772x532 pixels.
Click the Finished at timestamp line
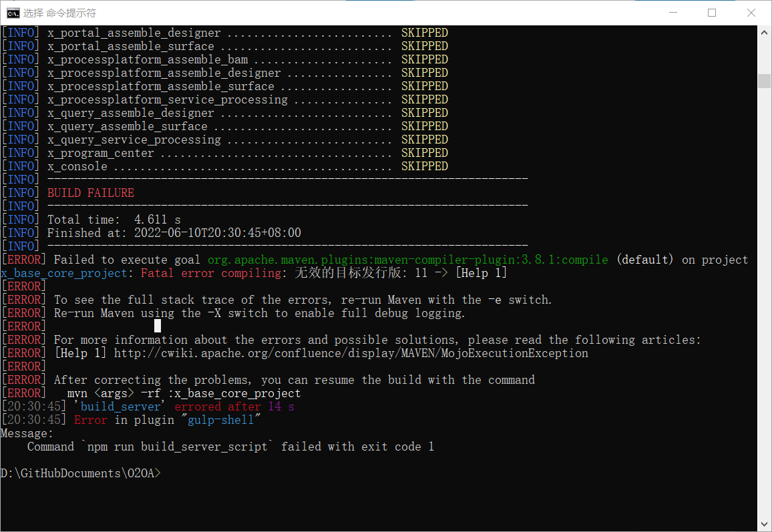coord(174,233)
